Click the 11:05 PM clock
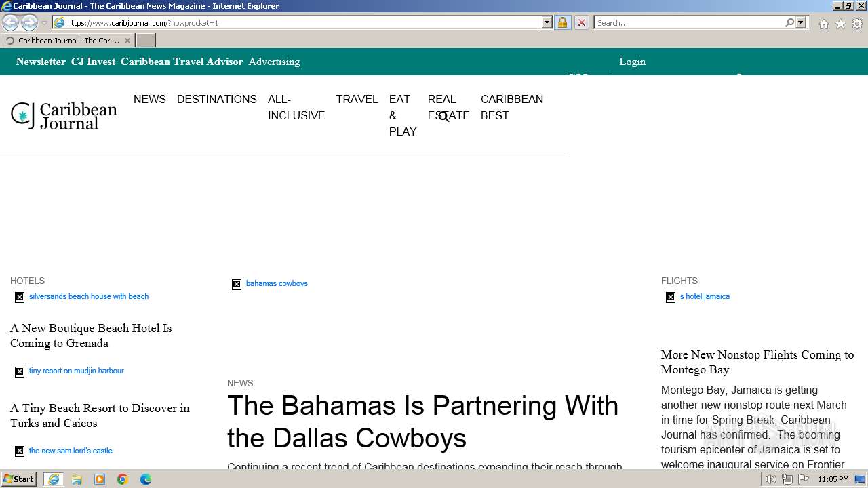The height and width of the screenshot is (488, 868). click(833, 479)
